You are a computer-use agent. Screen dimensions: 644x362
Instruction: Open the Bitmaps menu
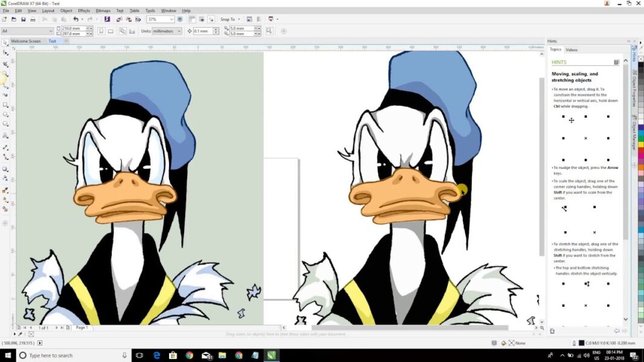pyautogui.click(x=103, y=11)
